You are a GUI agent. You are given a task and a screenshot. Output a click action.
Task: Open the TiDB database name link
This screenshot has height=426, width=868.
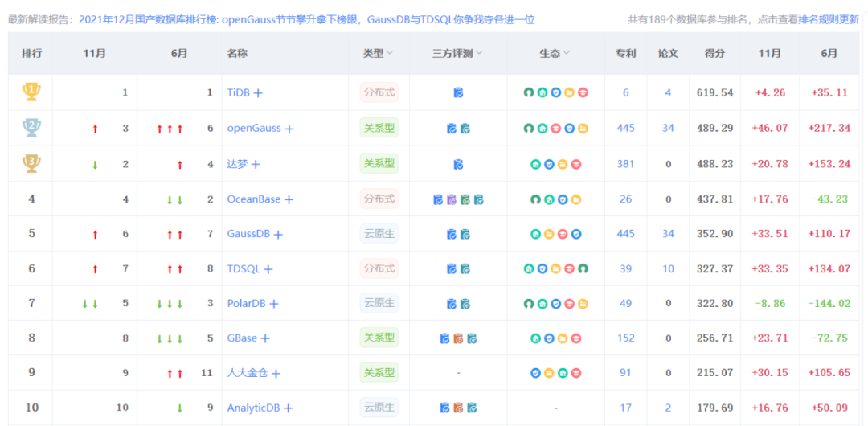click(x=239, y=93)
